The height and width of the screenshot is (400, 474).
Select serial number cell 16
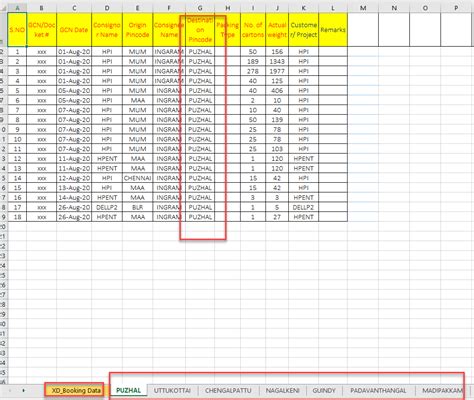(17, 197)
